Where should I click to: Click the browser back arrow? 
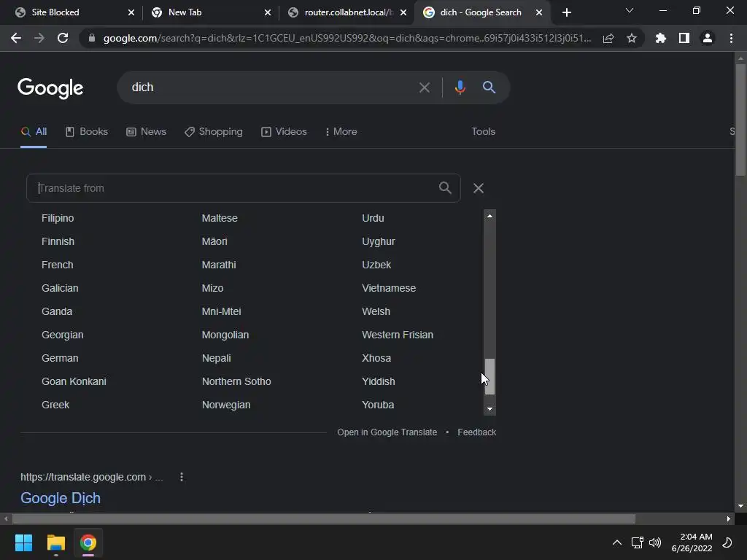tap(16, 38)
